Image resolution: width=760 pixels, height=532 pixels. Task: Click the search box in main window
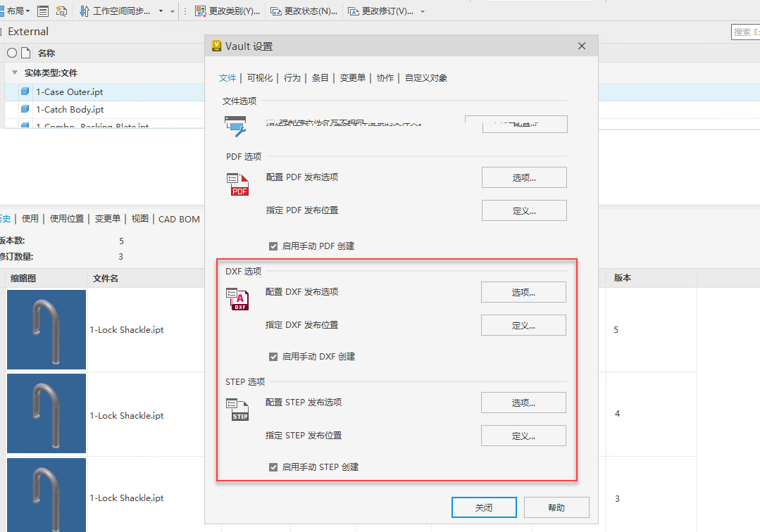click(x=745, y=32)
